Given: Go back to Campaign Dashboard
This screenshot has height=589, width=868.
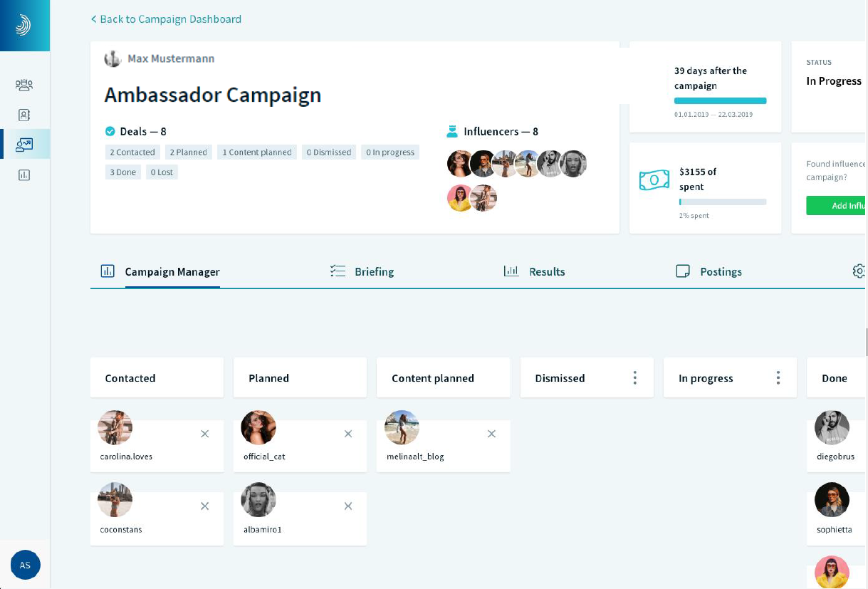Looking at the screenshot, I should click(x=167, y=19).
